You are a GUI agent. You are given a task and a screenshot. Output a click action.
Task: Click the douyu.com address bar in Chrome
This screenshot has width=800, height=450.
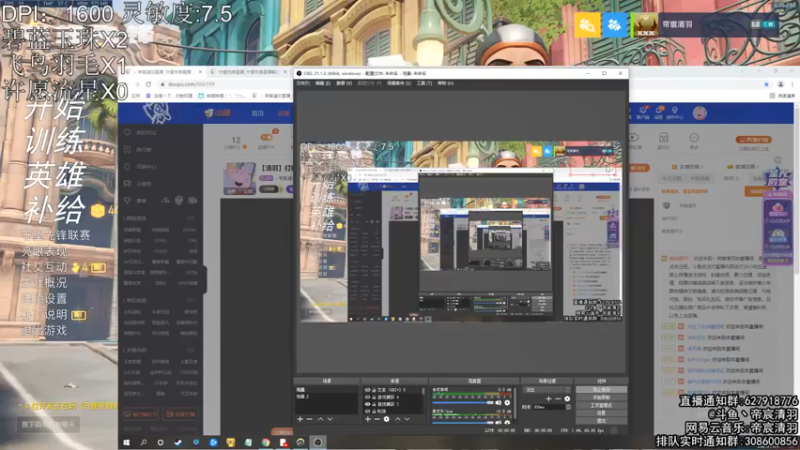[224, 84]
